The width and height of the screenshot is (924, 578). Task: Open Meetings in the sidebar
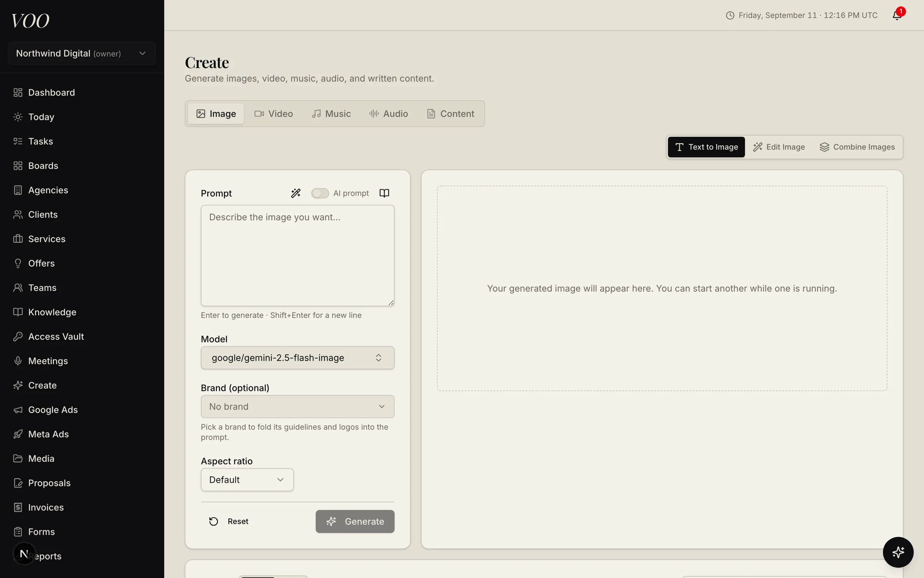[x=82, y=361]
